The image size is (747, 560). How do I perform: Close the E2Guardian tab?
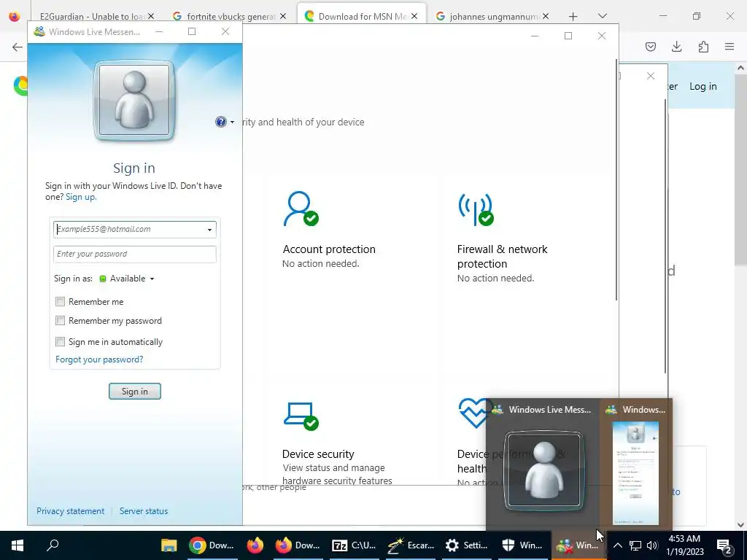pyautogui.click(x=151, y=16)
